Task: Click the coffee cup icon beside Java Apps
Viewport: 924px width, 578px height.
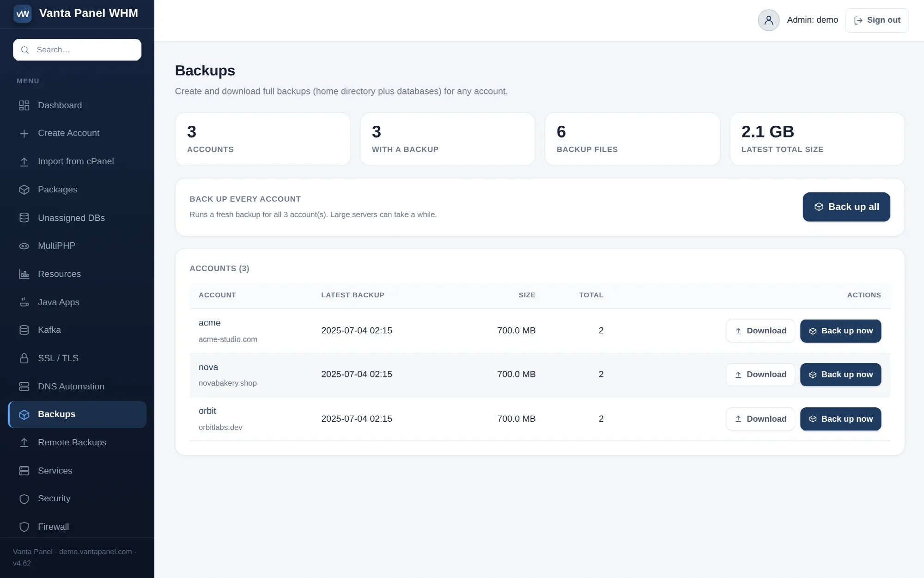Action: click(24, 302)
